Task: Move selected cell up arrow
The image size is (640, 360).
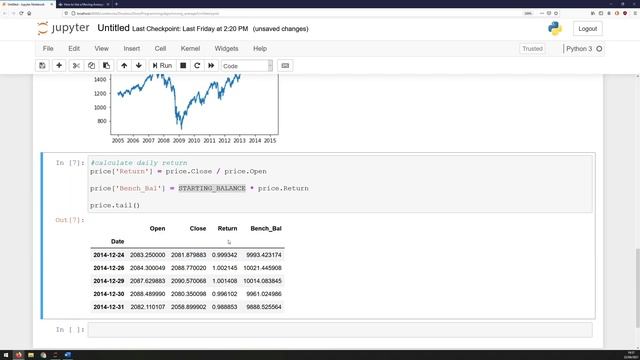Action: click(124, 66)
